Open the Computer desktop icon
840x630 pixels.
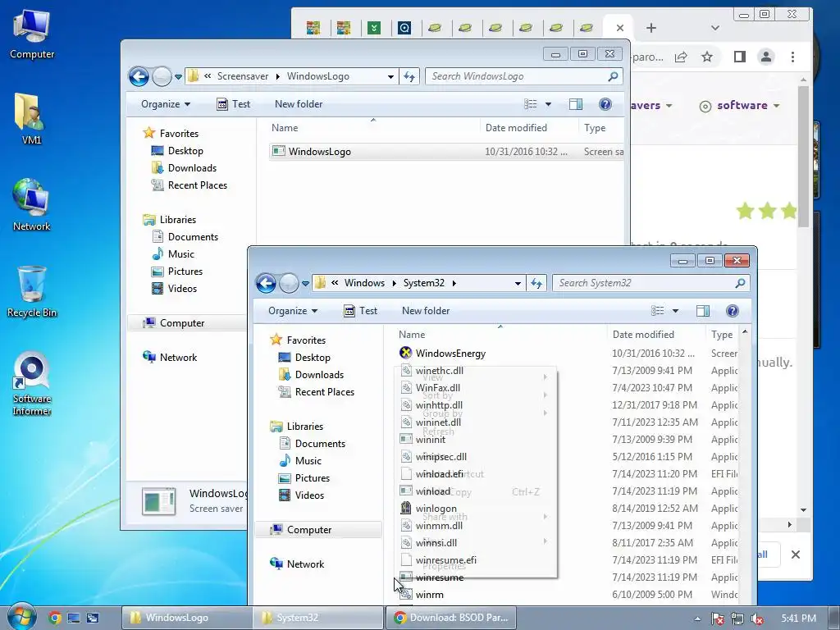32,33
